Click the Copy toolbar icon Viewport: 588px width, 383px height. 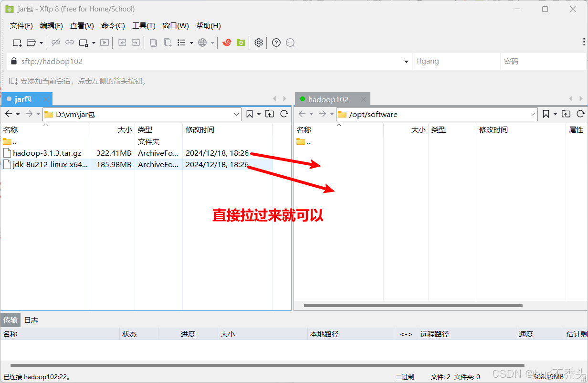click(x=153, y=43)
